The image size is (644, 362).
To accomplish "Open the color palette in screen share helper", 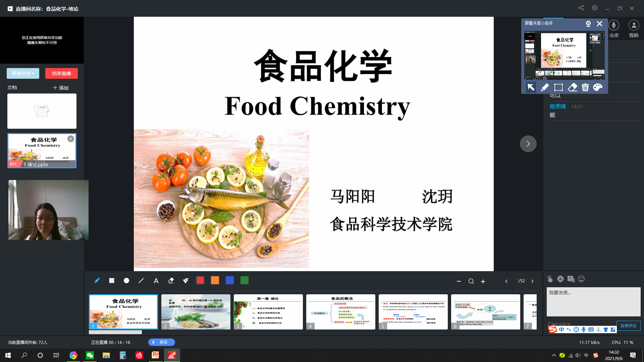I will (x=598, y=87).
